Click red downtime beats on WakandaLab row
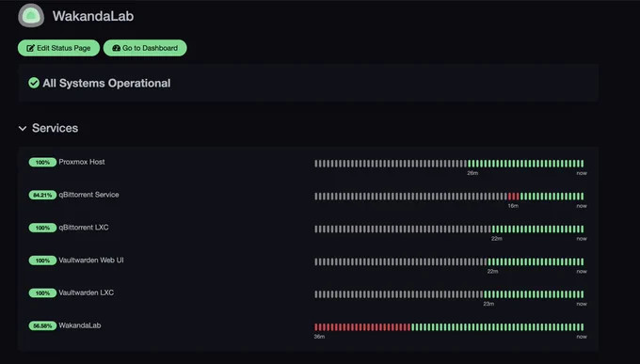 (x=362, y=327)
